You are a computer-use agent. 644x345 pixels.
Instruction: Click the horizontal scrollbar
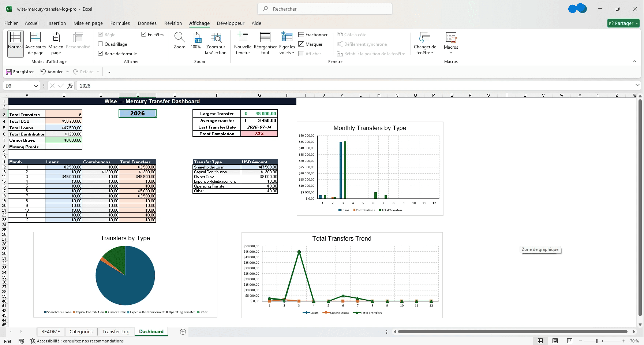click(x=513, y=332)
